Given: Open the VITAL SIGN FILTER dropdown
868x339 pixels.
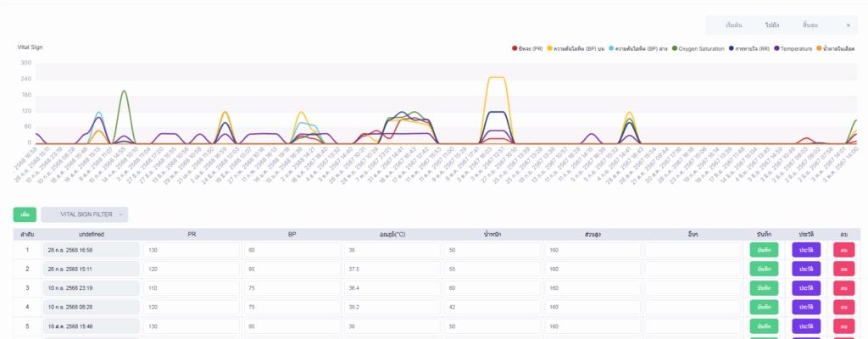Looking at the screenshot, I should [x=85, y=214].
